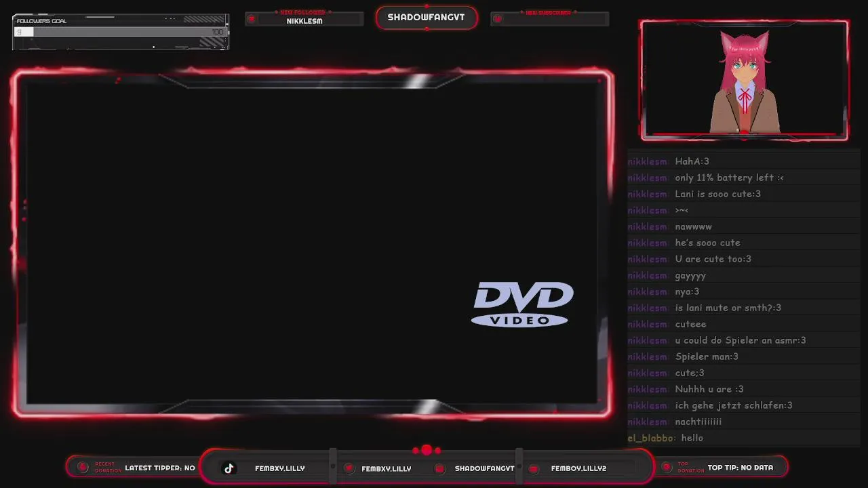Click chat message 'Lani is sooo cute:3'
Screen dimensions: 868x488
click(718, 194)
